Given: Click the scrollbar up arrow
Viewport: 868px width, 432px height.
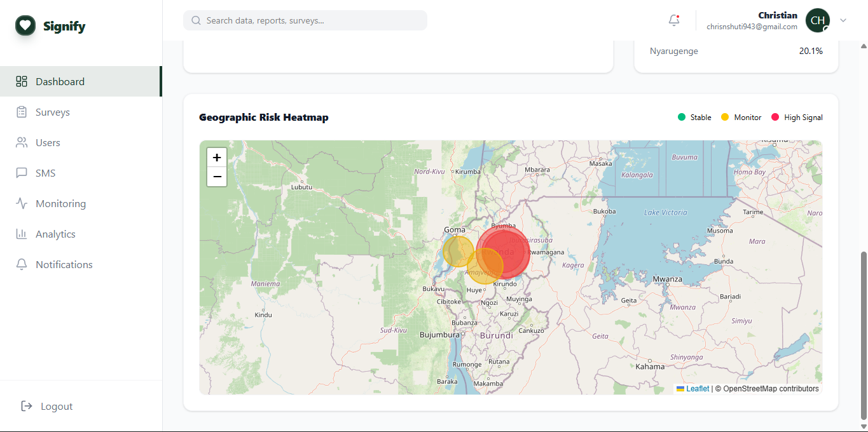Looking at the screenshot, I should (x=863, y=46).
